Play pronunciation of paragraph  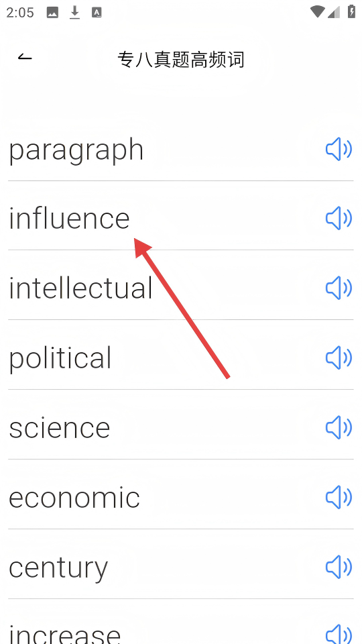coord(339,149)
